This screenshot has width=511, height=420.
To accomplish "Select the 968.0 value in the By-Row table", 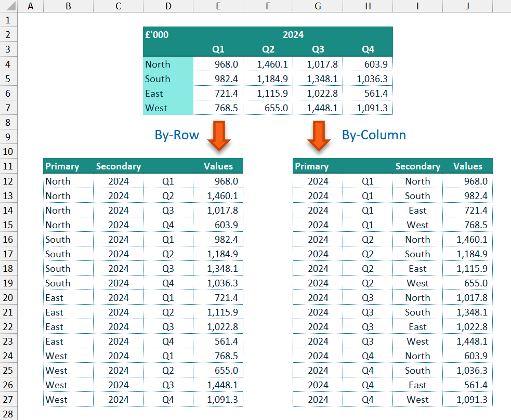I will [218, 181].
